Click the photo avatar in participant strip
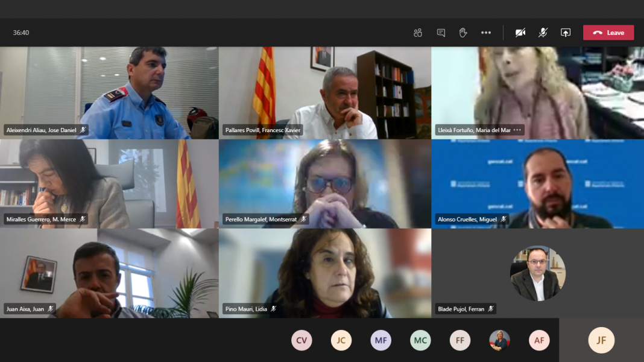This screenshot has width=644, height=362. pyautogui.click(x=499, y=340)
